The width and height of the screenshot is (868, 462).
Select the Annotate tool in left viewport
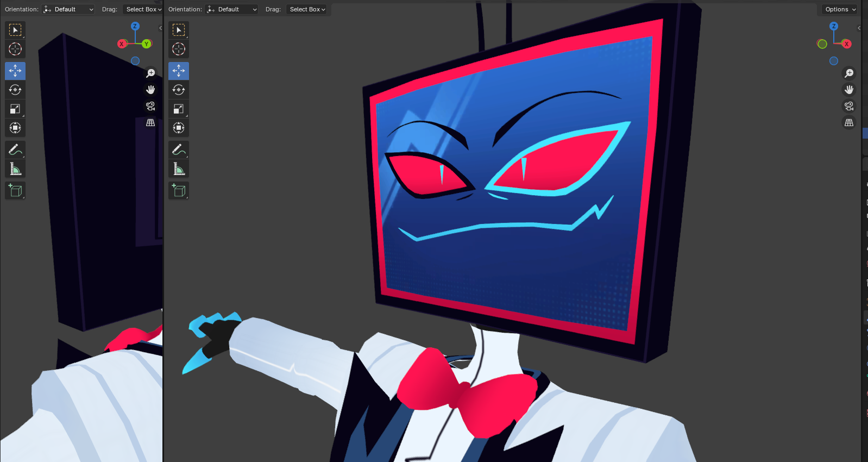pos(15,149)
